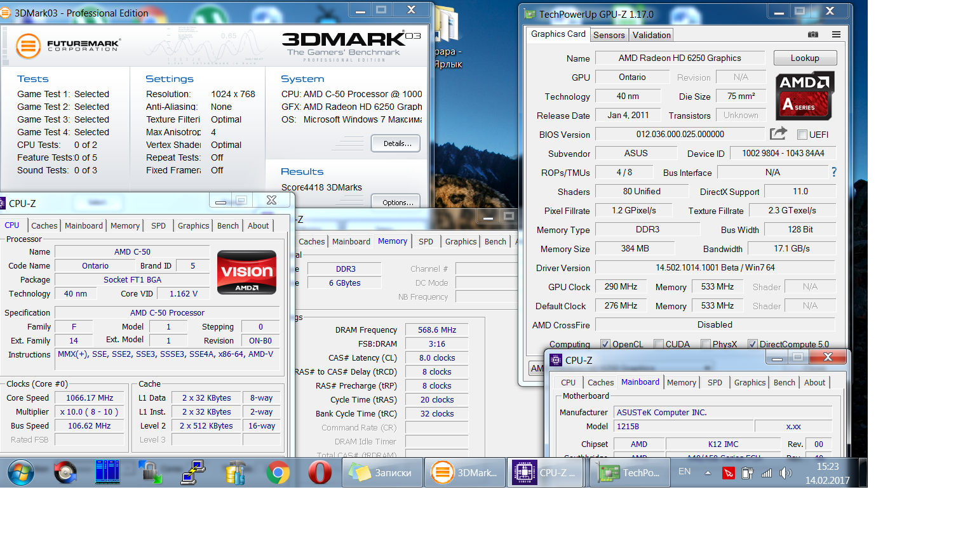Toggle the DirectCompute 5.0 checkbox
The height and width of the screenshot is (560, 977).
coord(752,344)
